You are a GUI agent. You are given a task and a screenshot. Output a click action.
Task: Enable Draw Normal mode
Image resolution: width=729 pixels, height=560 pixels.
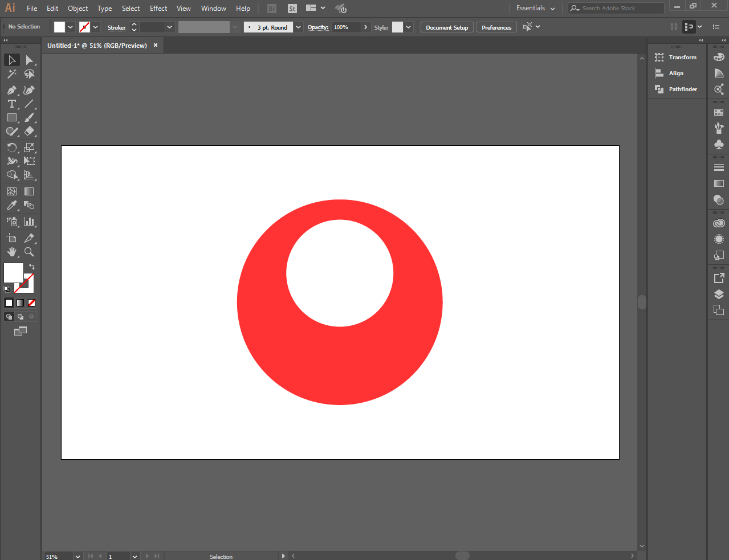point(9,317)
